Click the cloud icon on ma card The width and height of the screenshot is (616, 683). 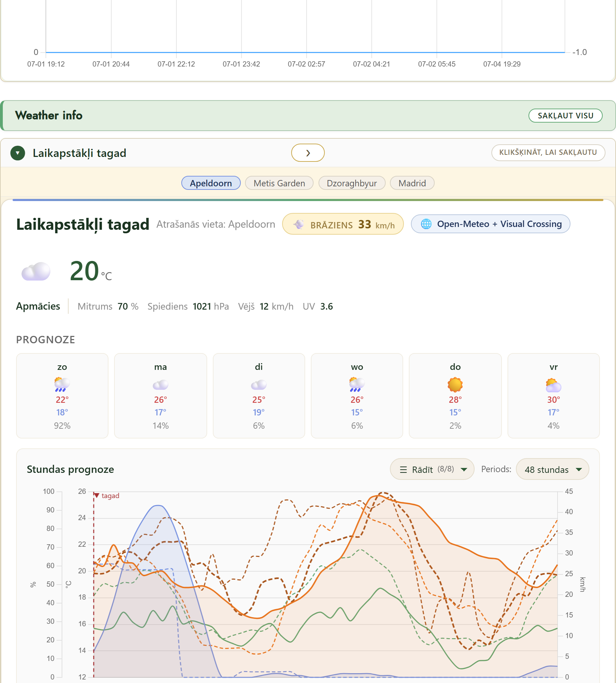pyautogui.click(x=160, y=385)
